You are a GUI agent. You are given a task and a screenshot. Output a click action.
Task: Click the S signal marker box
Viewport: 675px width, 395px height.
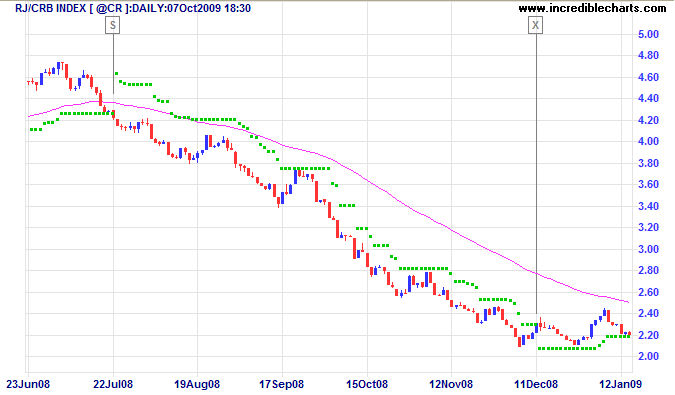pyautogui.click(x=113, y=25)
